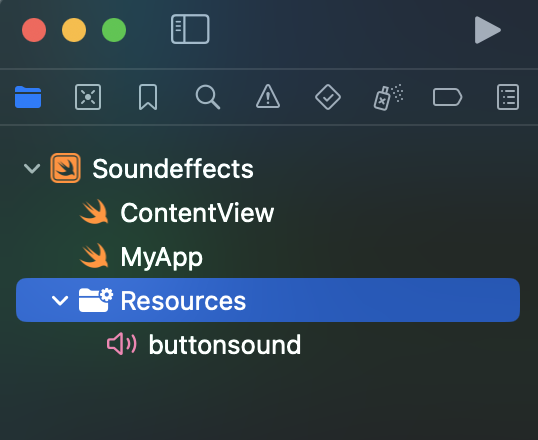
Task: Collapse the Soundeffects project tree
Action: (32, 169)
